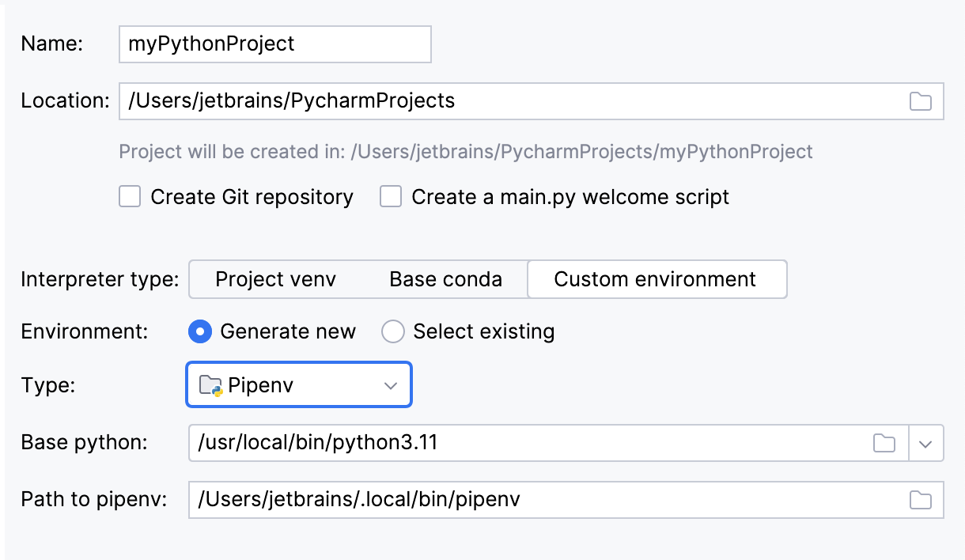This screenshot has height=560, width=965.
Task: Select a python interpreter via the Base python folder icon
Action: point(886,443)
